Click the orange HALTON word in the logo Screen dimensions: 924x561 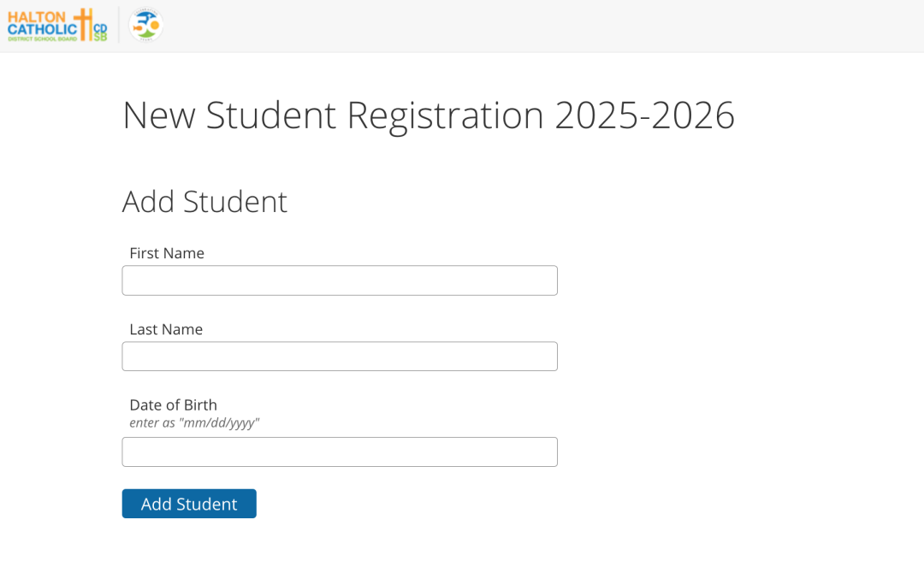pyautogui.click(x=37, y=17)
